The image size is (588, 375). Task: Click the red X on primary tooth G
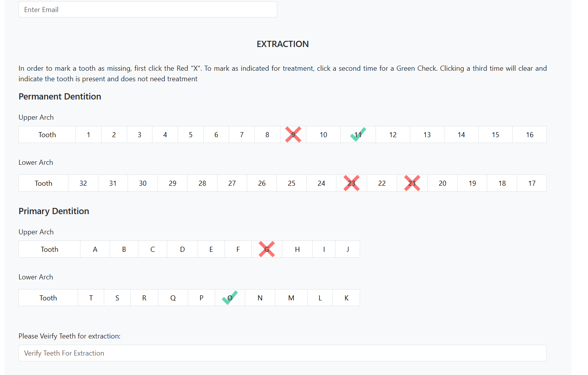pyautogui.click(x=267, y=249)
